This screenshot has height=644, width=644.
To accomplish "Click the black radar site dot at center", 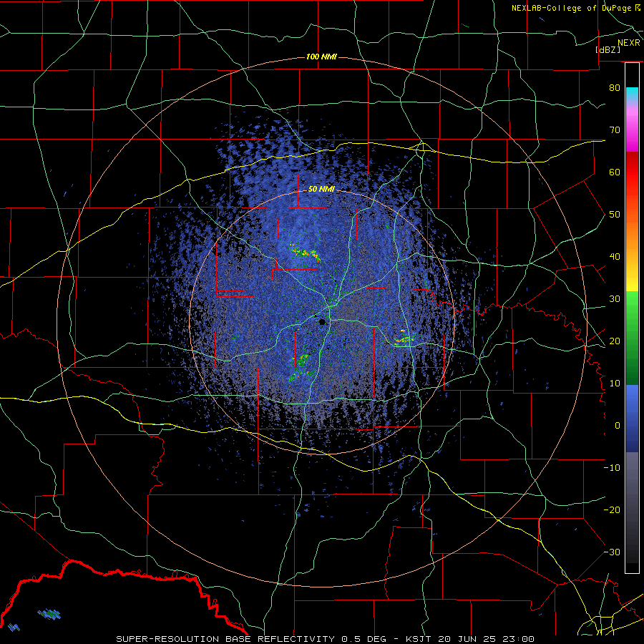I will [x=323, y=321].
